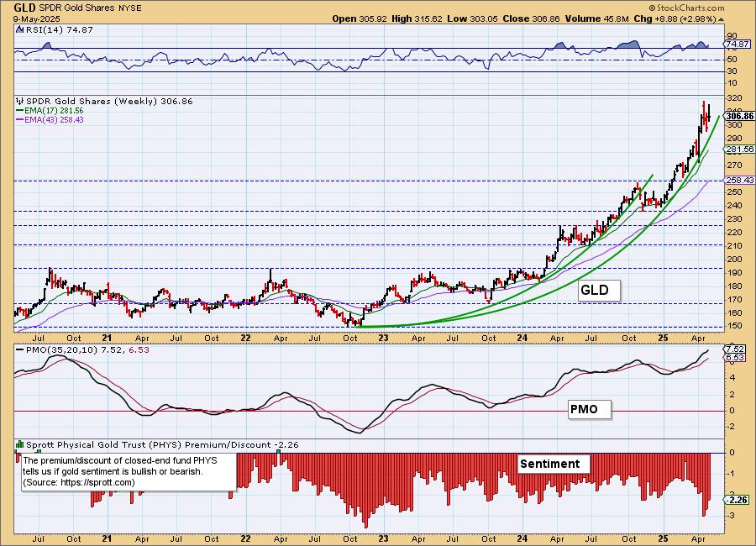Click the 'EMA(43) 258.43' legend text
Image resolution: width=756 pixels, height=546 pixels.
coord(54,119)
